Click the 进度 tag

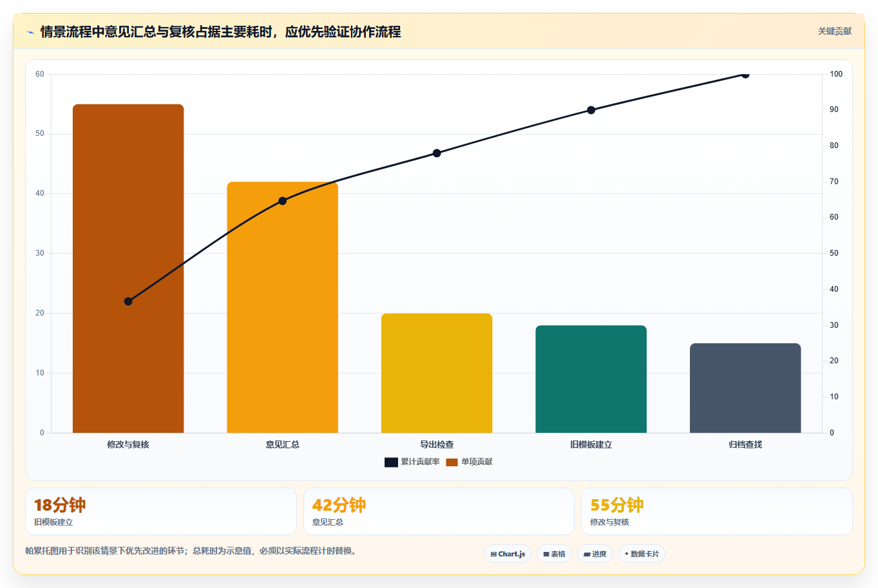point(595,554)
